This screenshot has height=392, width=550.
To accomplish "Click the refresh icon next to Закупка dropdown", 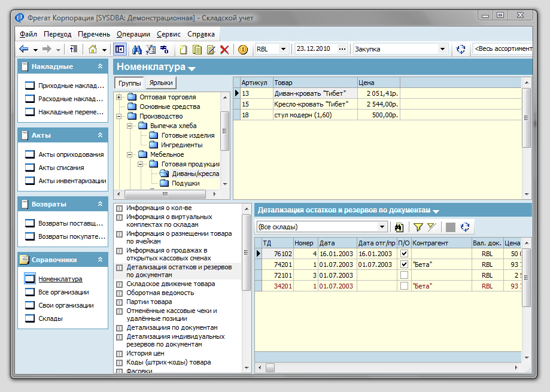I will [x=460, y=49].
